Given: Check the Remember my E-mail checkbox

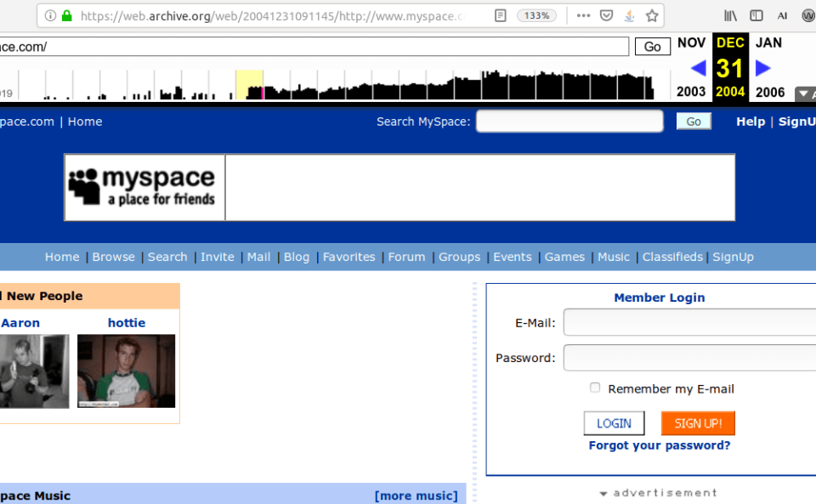Looking at the screenshot, I should [595, 388].
